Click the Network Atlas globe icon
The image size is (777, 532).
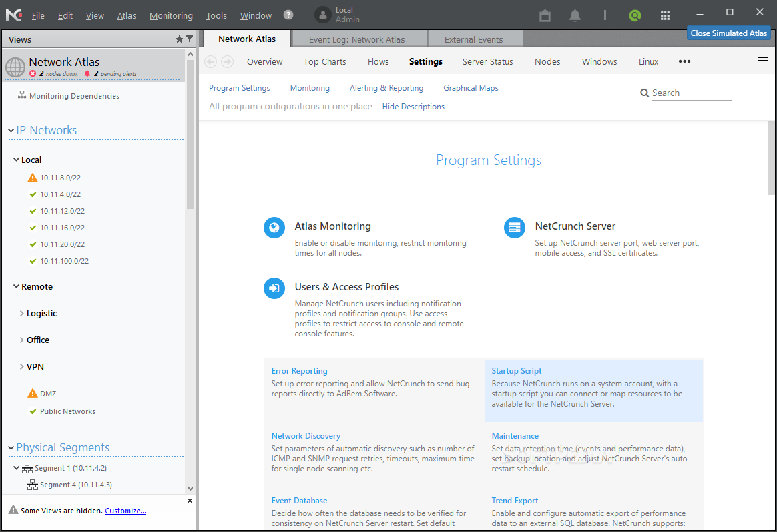coord(15,67)
